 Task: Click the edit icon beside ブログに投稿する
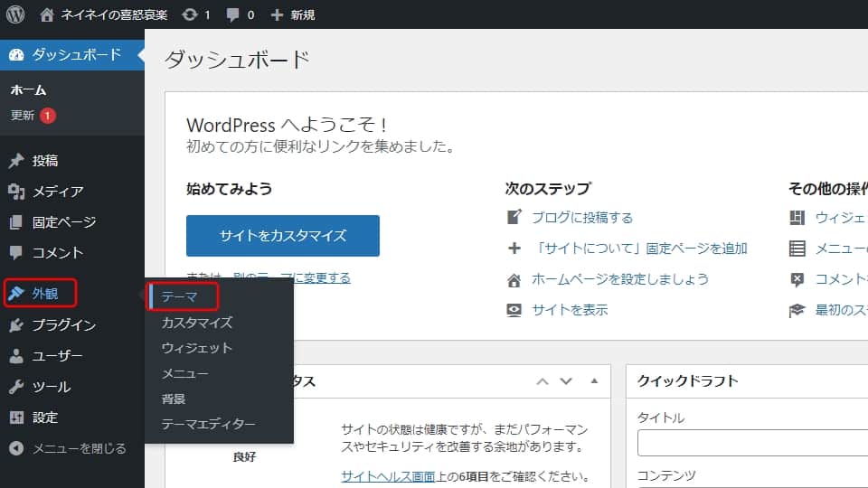point(514,217)
